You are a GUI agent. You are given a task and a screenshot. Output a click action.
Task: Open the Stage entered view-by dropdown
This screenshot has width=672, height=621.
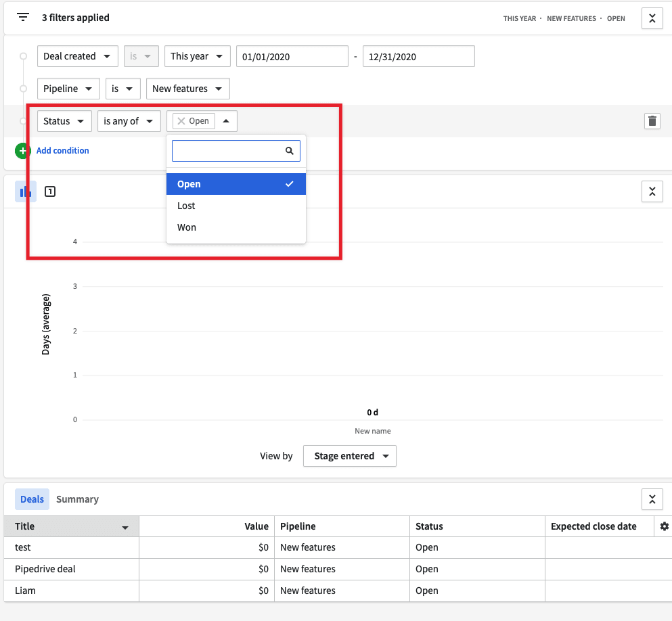click(350, 456)
